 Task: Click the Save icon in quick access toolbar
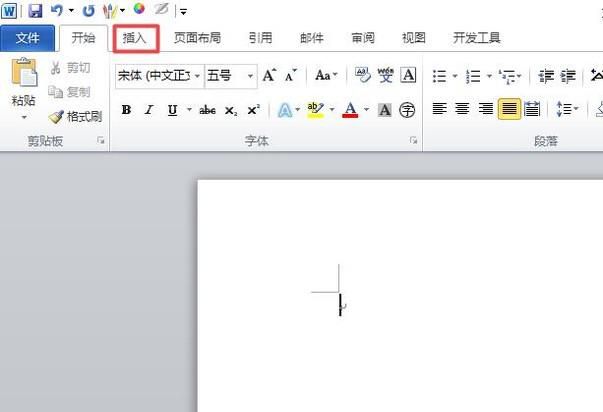(x=35, y=10)
